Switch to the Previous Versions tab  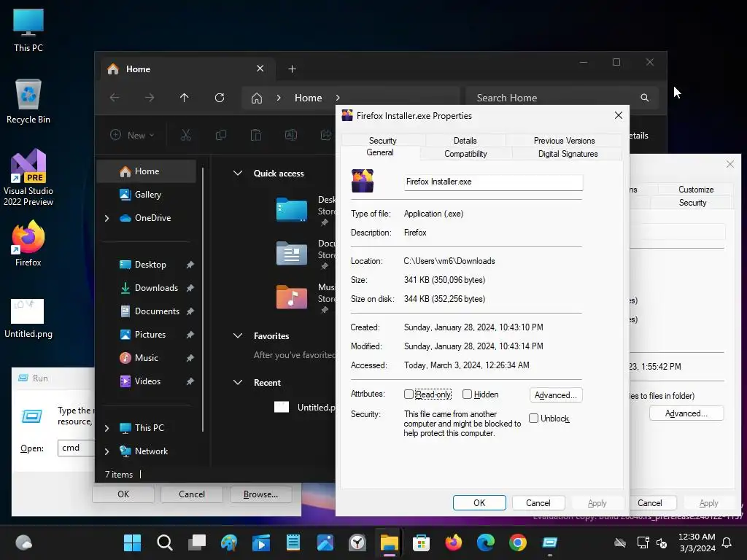(x=564, y=141)
